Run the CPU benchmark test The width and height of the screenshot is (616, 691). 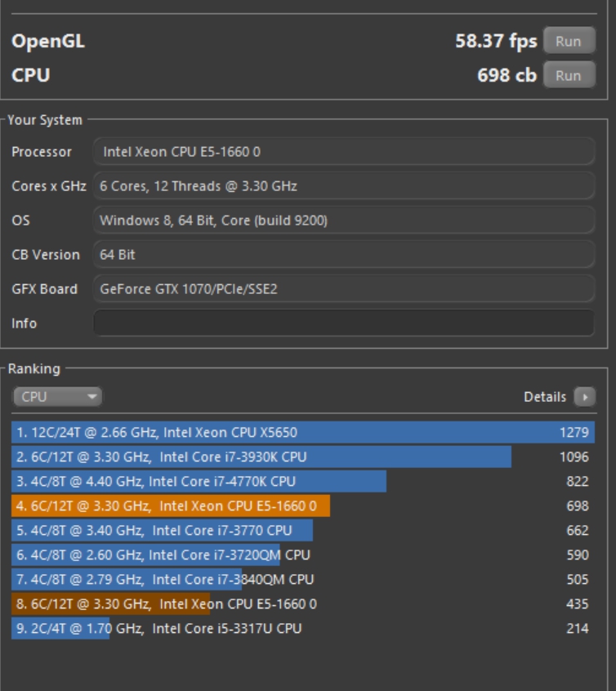[569, 75]
